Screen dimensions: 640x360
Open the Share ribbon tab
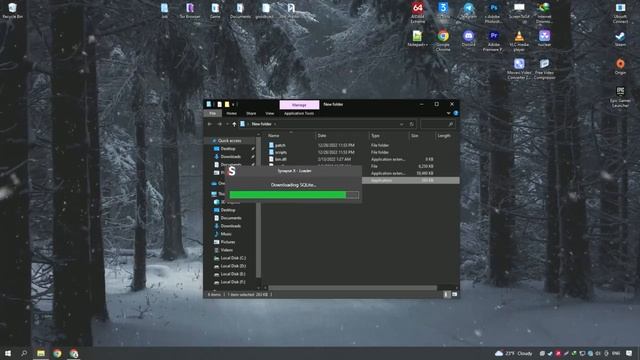click(x=251, y=113)
